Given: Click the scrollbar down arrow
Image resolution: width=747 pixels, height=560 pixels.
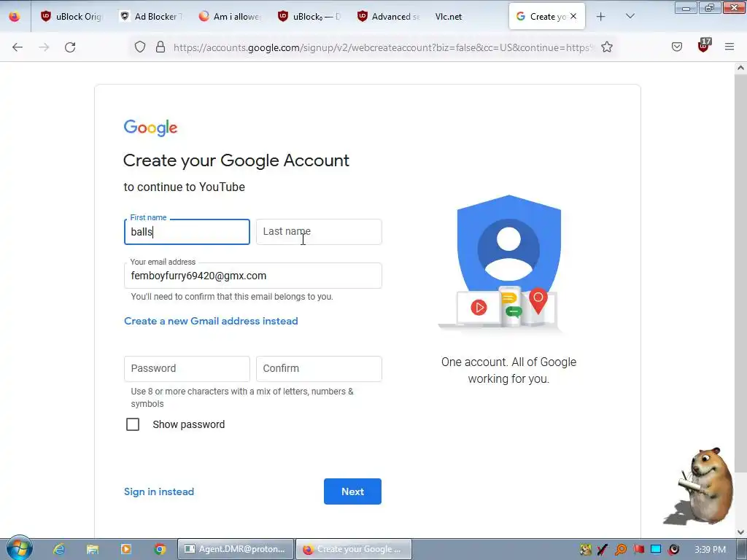Looking at the screenshot, I should [x=740, y=532].
